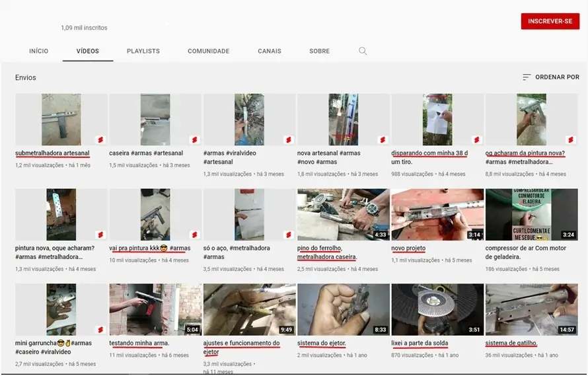Click Shorts badge on 'submetralhadora artesanal' thumbnail
The width and height of the screenshot is (588, 376).
tap(100, 139)
